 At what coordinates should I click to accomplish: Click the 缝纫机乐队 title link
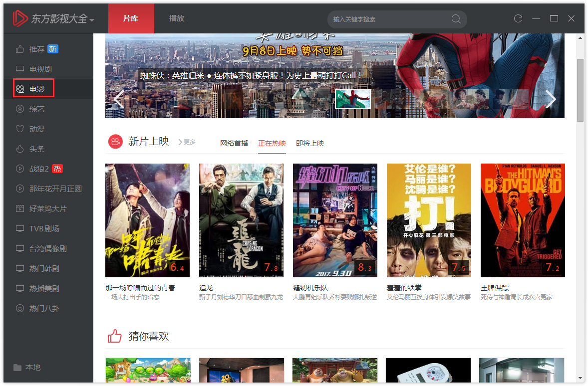tap(310, 288)
